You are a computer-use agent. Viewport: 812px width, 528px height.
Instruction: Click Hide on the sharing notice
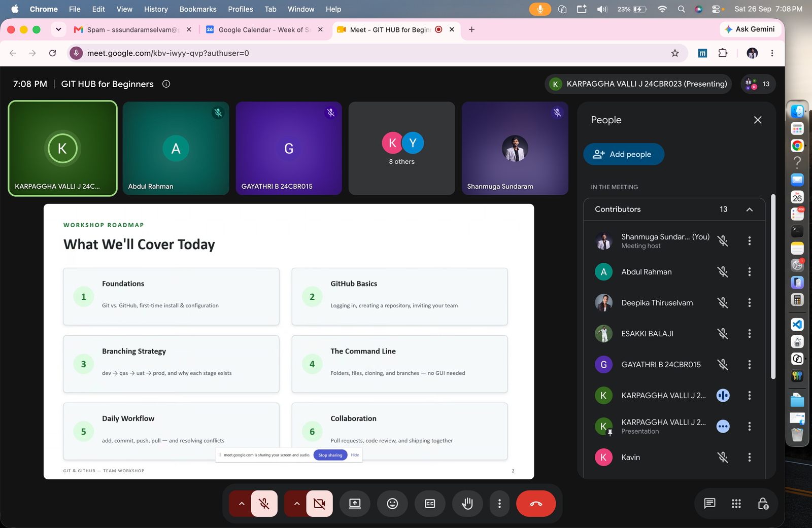pos(355,455)
